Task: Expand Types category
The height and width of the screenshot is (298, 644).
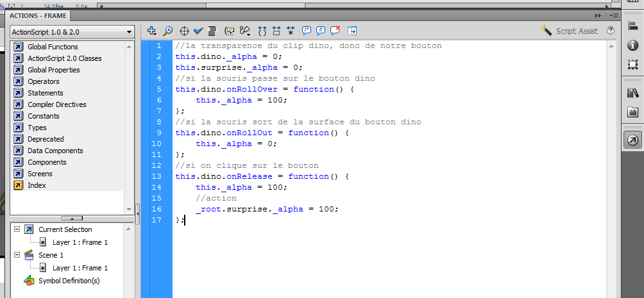Action: click(37, 128)
